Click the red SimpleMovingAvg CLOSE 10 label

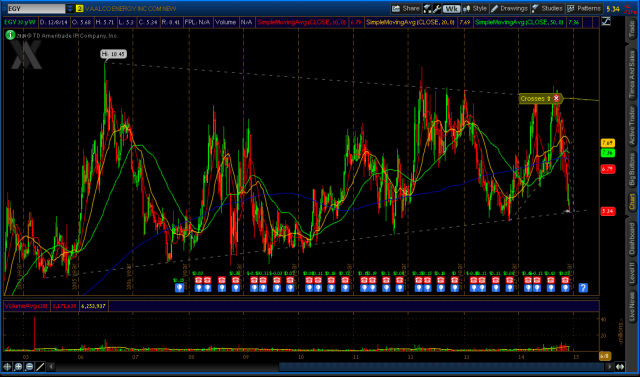tap(302, 22)
